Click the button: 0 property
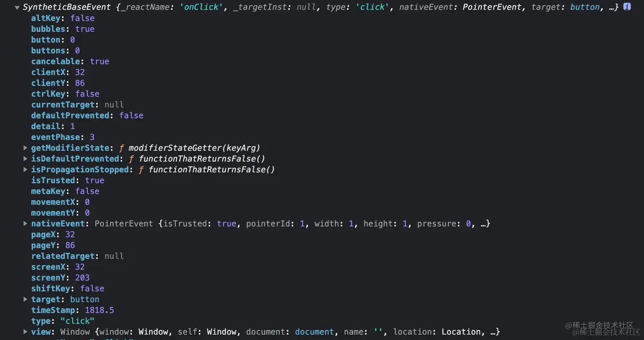This screenshot has width=644, height=340. click(53, 40)
